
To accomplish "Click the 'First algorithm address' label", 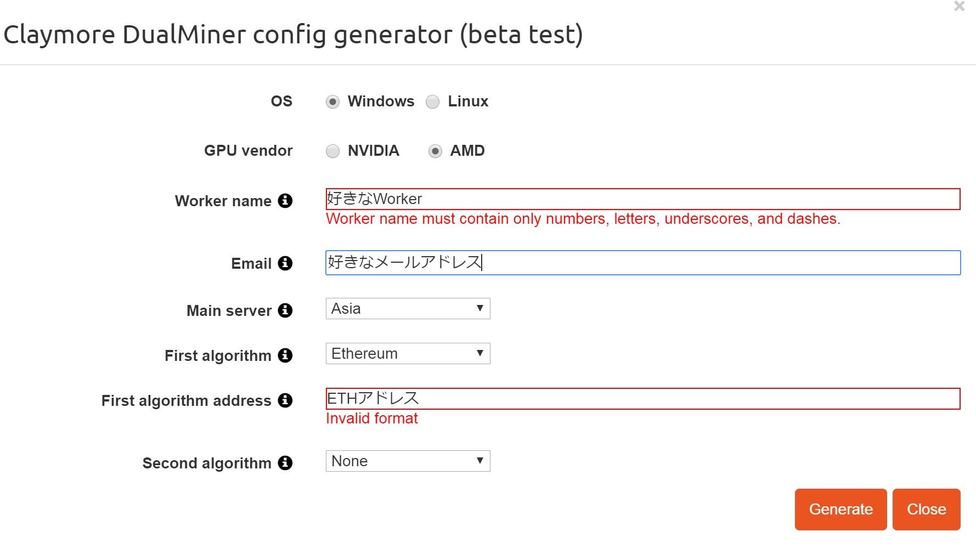I will click(187, 401).
